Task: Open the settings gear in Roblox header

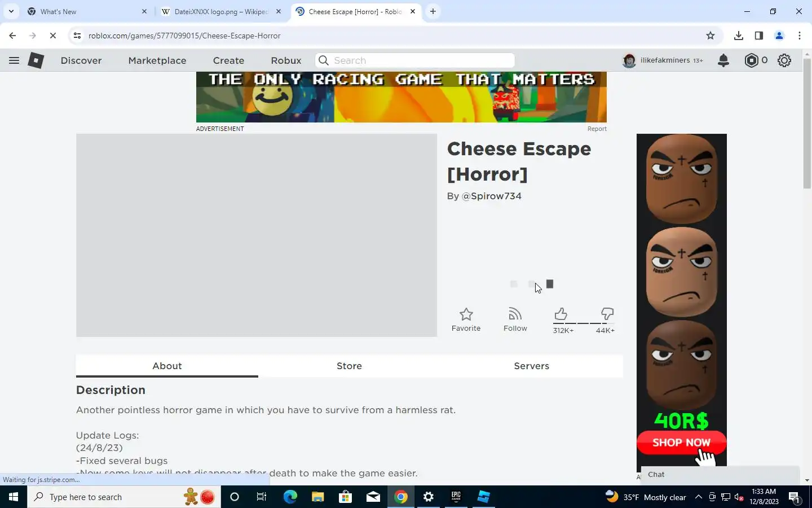Action: [x=784, y=60]
